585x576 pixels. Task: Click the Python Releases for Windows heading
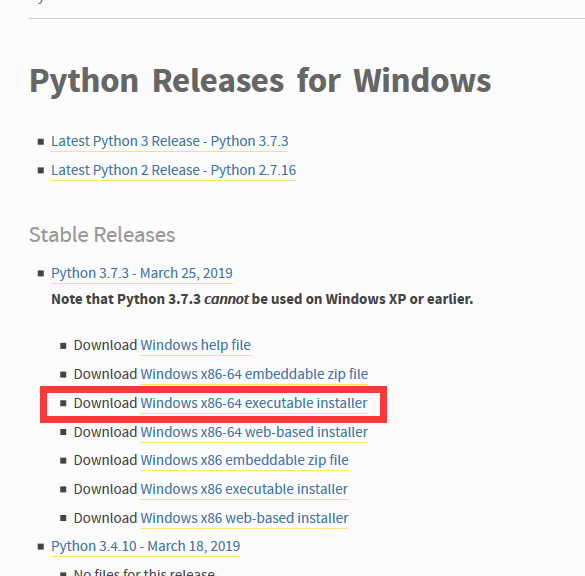click(260, 82)
